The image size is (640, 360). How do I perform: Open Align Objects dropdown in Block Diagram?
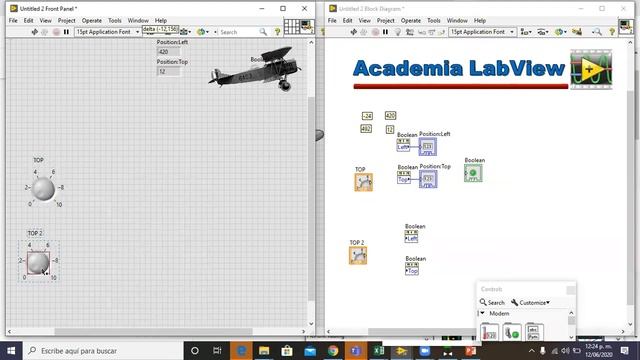point(526,32)
